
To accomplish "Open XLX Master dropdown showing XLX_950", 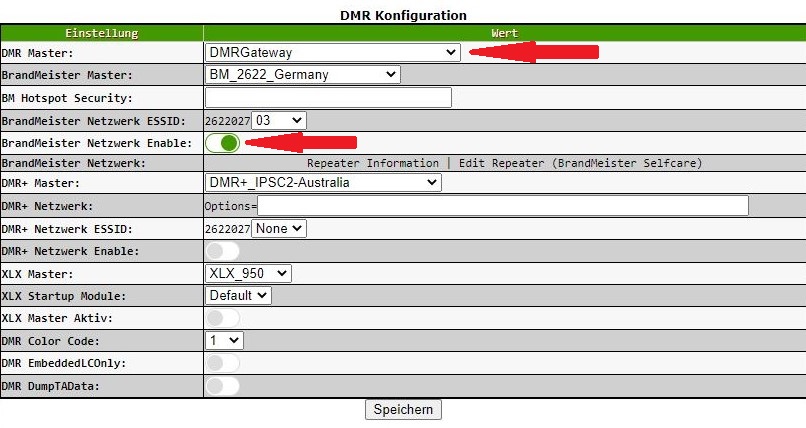I will (248, 273).
